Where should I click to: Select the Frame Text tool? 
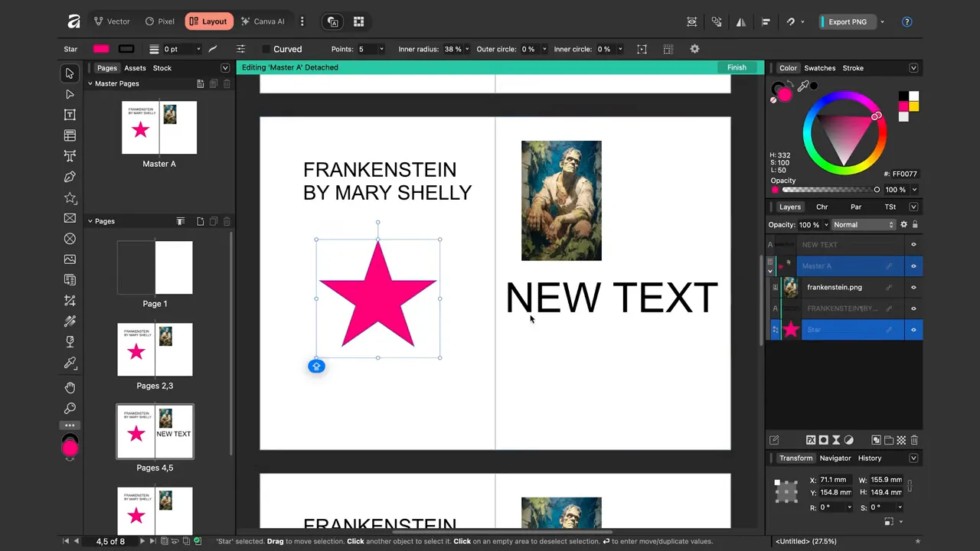tap(70, 135)
